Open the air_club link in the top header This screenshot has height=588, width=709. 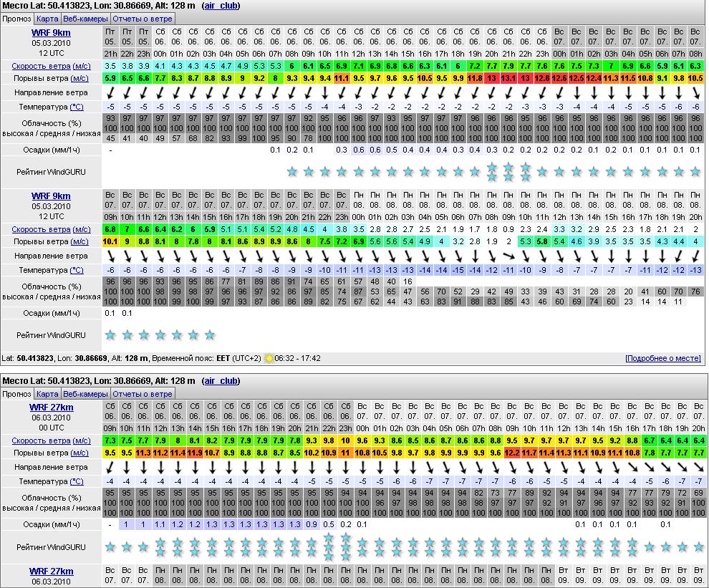pyautogui.click(x=221, y=6)
